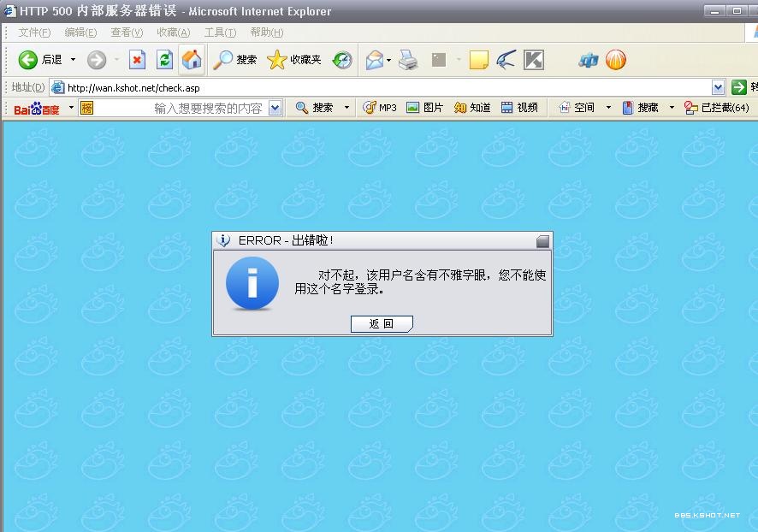Image resolution: width=758 pixels, height=532 pixels.
Task: Click the orange ranking icon beside search box
Action: [x=86, y=108]
